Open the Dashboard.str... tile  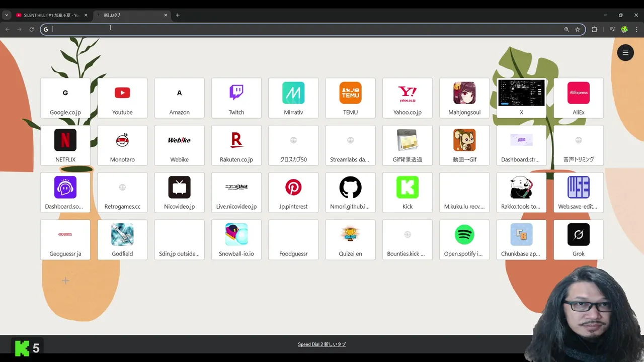coord(522,145)
